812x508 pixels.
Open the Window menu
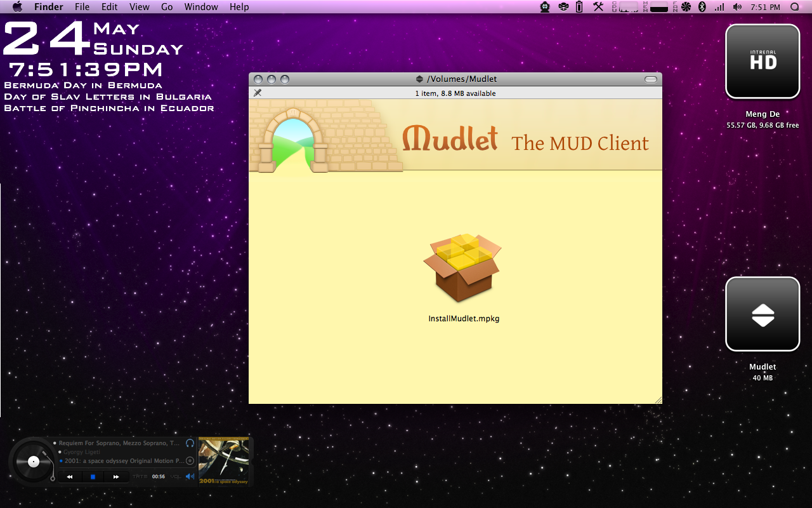201,7
